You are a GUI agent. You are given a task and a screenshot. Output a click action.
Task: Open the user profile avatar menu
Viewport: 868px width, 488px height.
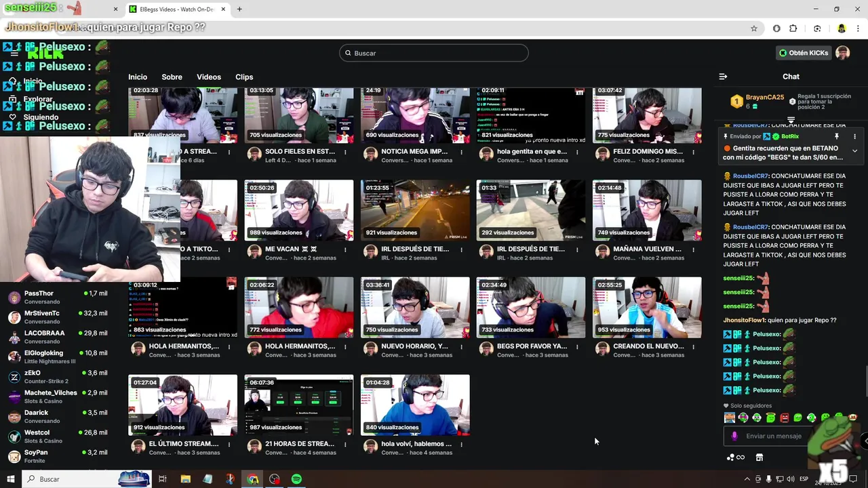coord(842,53)
